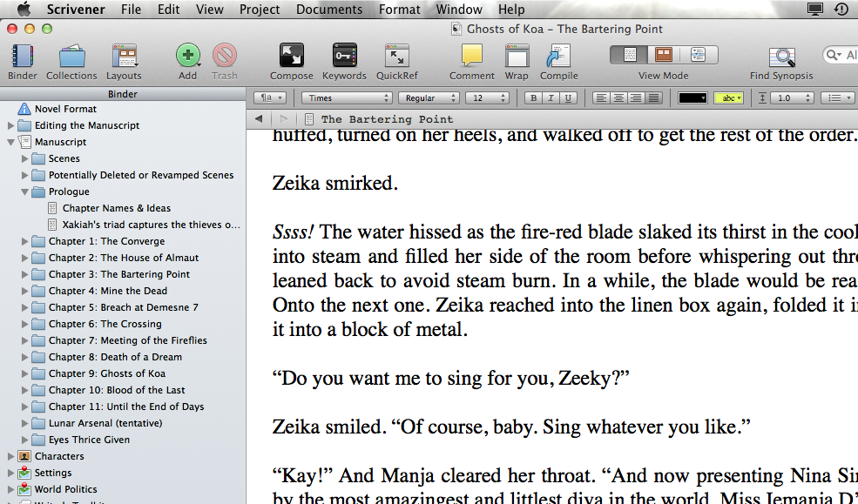Align text right

pos(636,97)
